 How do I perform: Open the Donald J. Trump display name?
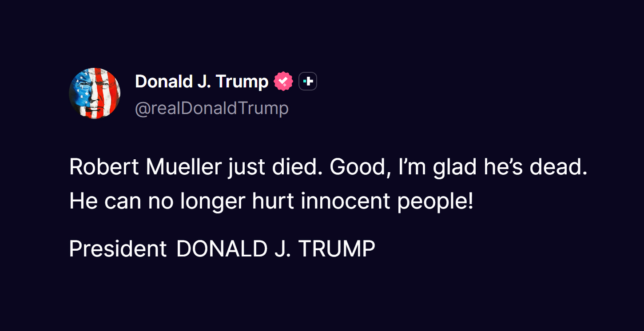click(x=201, y=82)
